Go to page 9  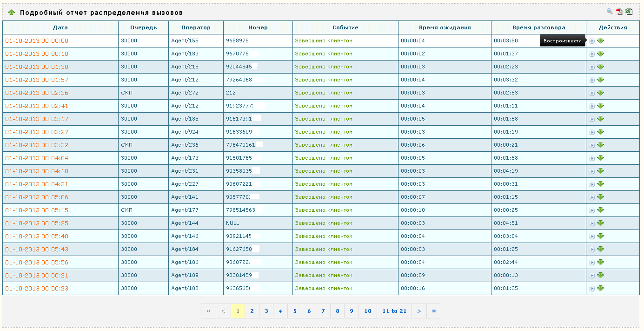(352, 311)
